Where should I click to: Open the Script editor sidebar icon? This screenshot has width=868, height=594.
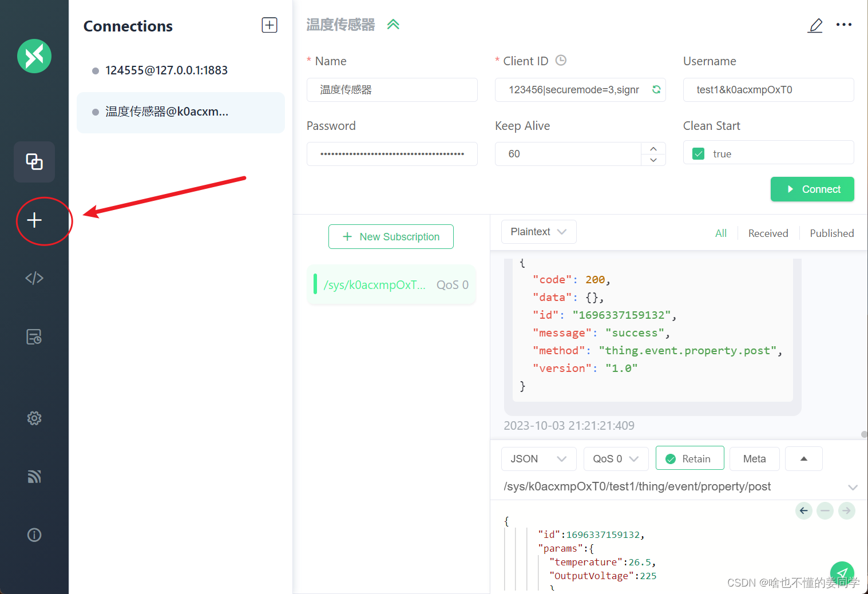click(34, 278)
